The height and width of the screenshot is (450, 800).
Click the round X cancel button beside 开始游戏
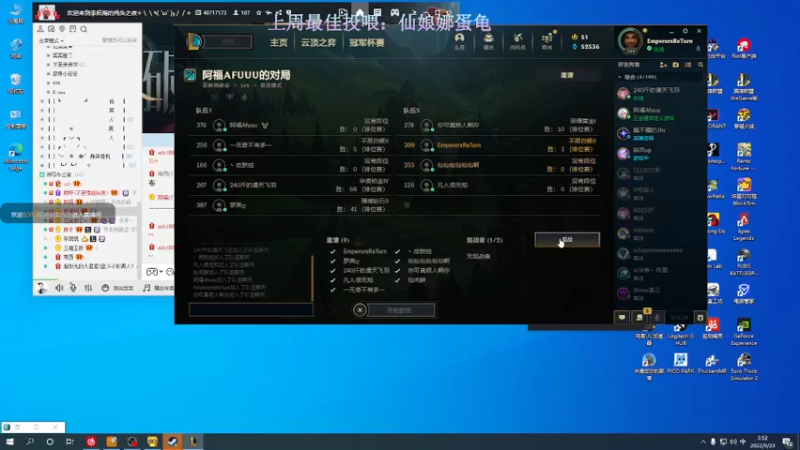360,310
